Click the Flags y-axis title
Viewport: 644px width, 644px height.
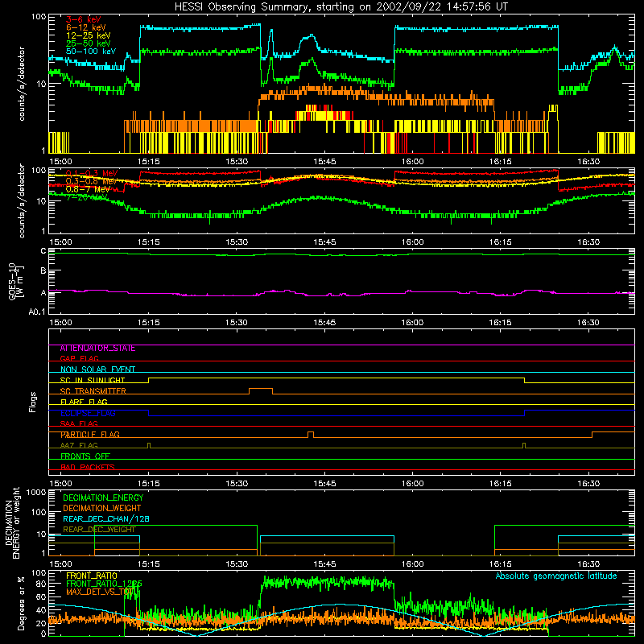[33, 402]
